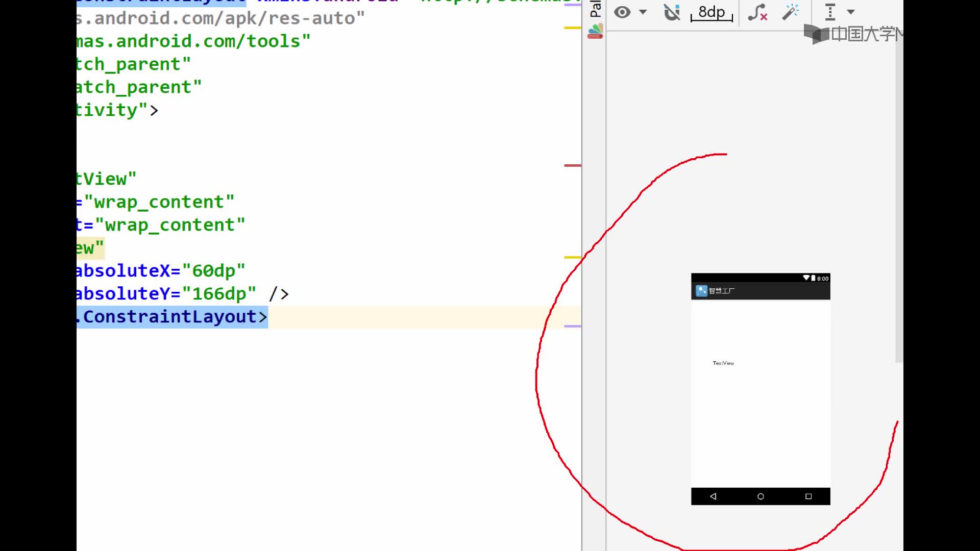The height and width of the screenshot is (551, 980).
Task: Infer constraints magic wand icon
Action: (x=790, y=12)
